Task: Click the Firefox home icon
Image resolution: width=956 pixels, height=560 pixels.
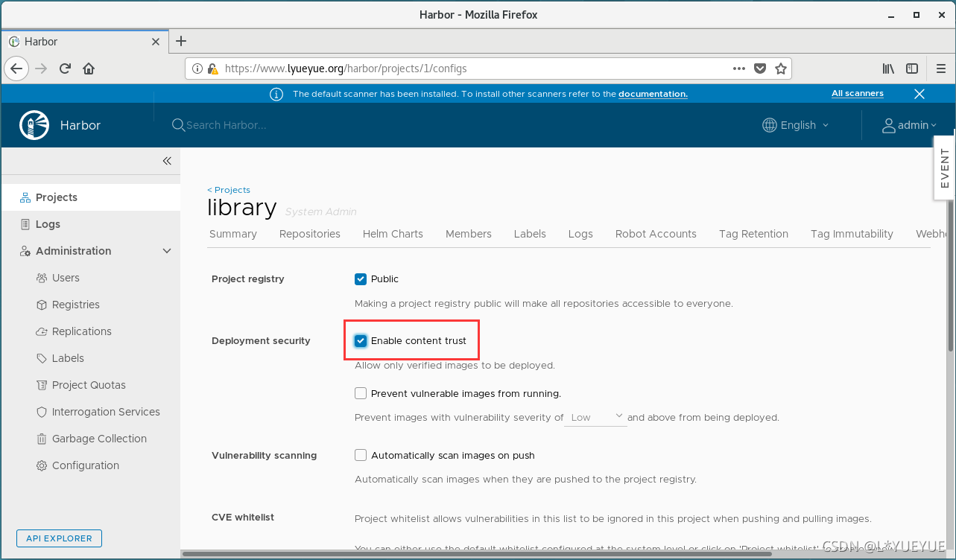Action: tap(89, 69)
